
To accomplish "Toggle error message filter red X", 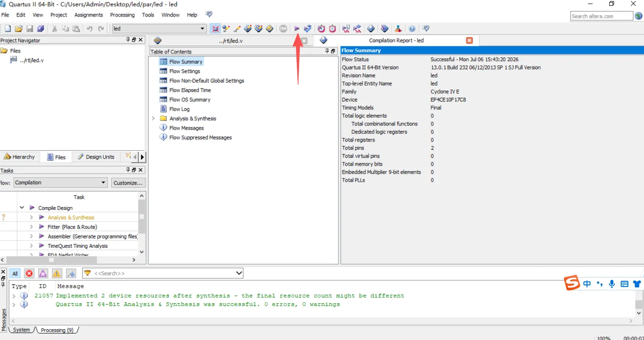I will [29, 273].
